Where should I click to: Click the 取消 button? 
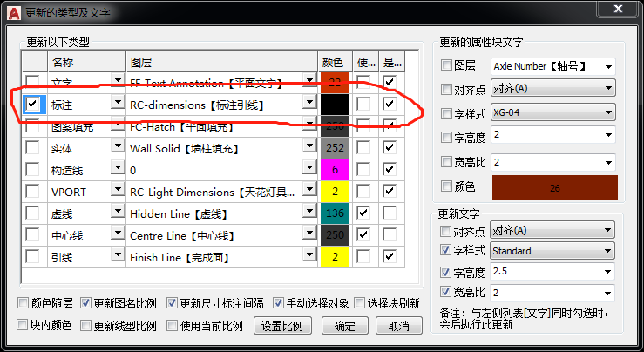click(x=398, y=326)
